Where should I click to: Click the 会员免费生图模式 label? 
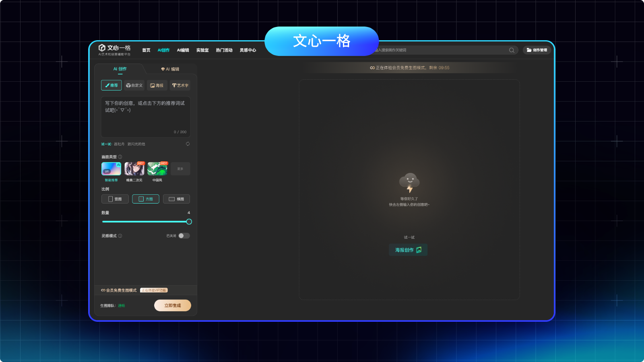click(122, 290)
